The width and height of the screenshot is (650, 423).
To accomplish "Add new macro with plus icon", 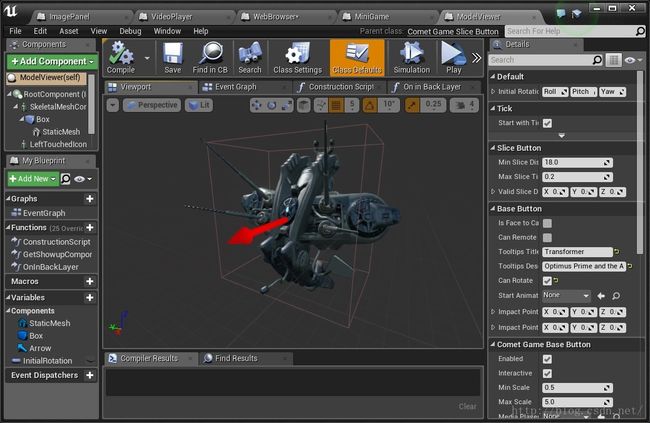I will click(90, 281).
